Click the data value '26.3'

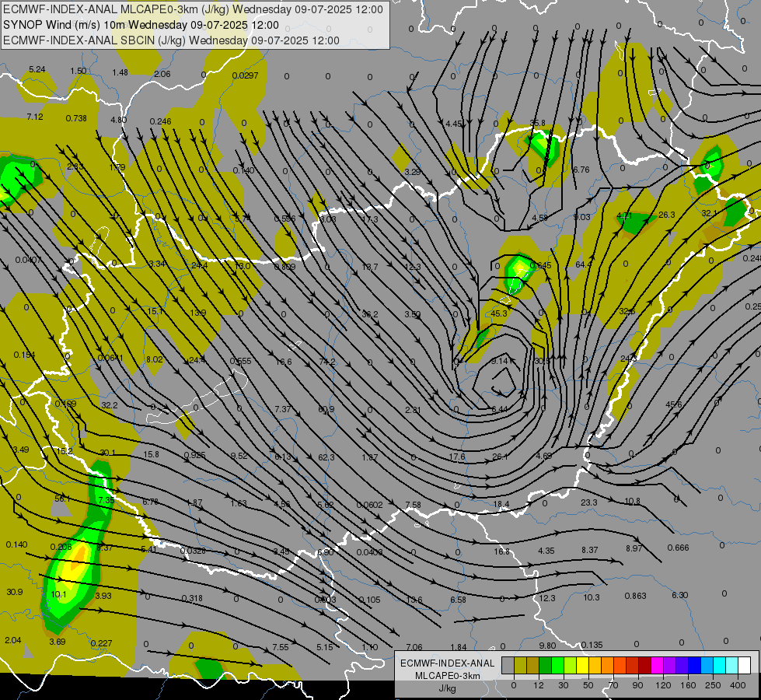(x=667, y=215)
